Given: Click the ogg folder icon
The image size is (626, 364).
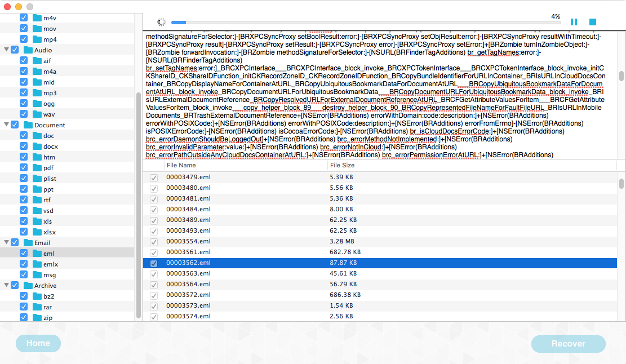Looking at the screenshot, I should pos(37,103).
